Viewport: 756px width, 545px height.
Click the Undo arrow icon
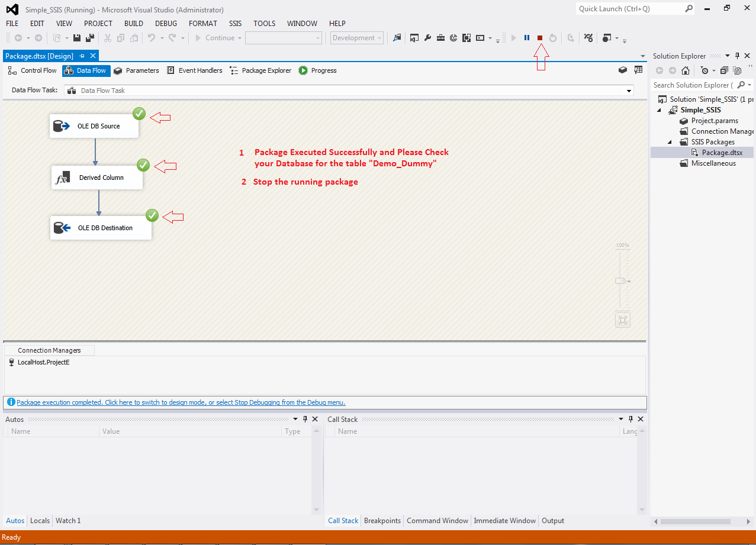tap(152, 38)
